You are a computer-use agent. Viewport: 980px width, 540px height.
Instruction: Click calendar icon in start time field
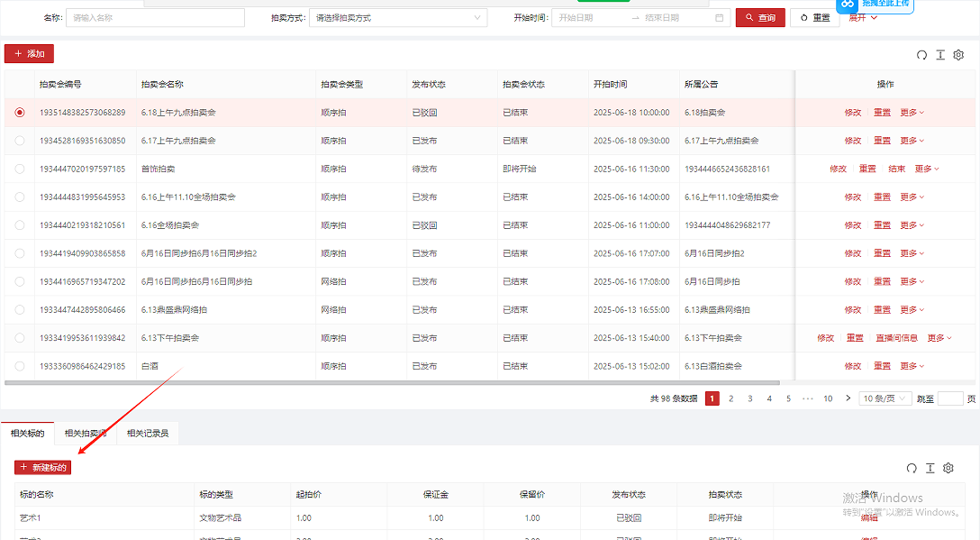[719, 18]
